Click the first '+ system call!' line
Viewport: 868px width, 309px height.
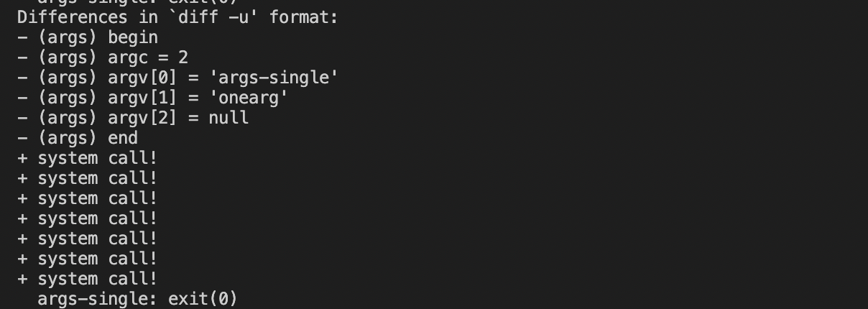tap(87, 158)
